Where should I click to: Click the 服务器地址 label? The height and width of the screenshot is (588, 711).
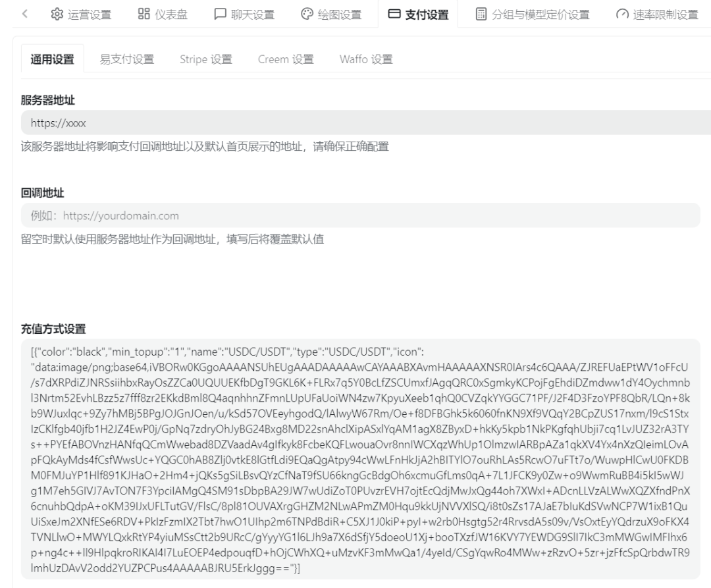click(47, 100)
